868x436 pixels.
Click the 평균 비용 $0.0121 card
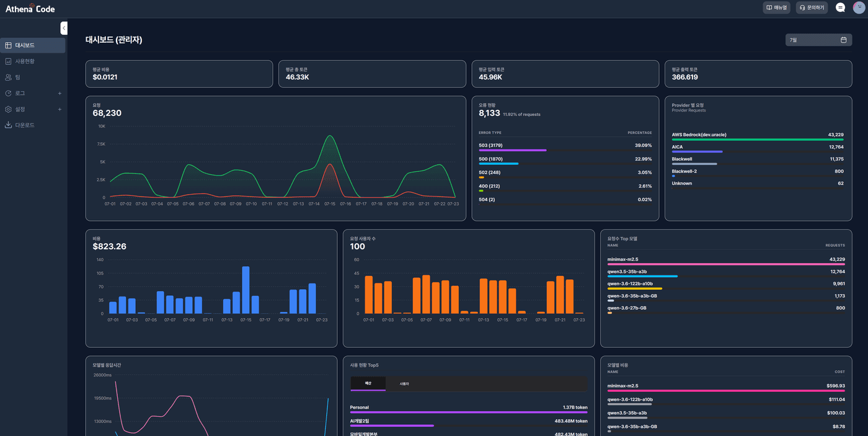point(179,74)
